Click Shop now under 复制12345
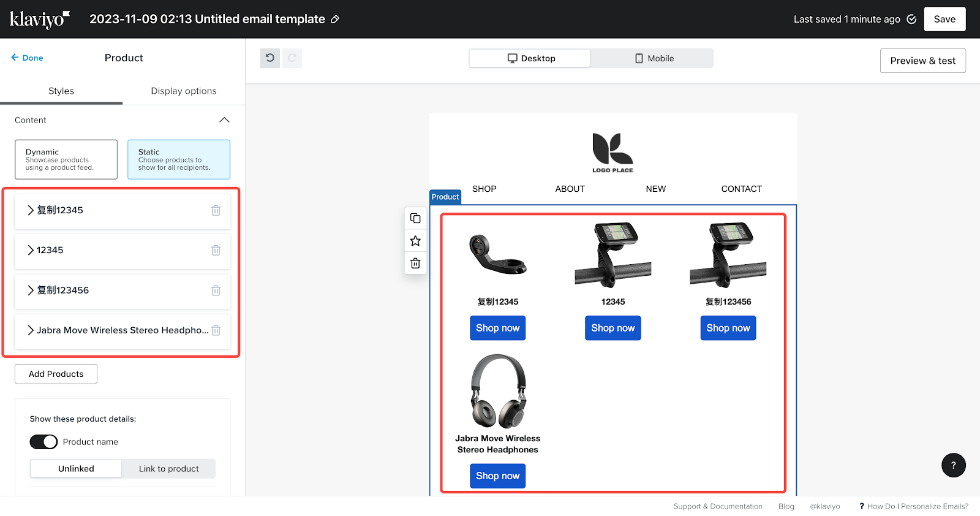 pyautogui.click(x=498, y=328)
